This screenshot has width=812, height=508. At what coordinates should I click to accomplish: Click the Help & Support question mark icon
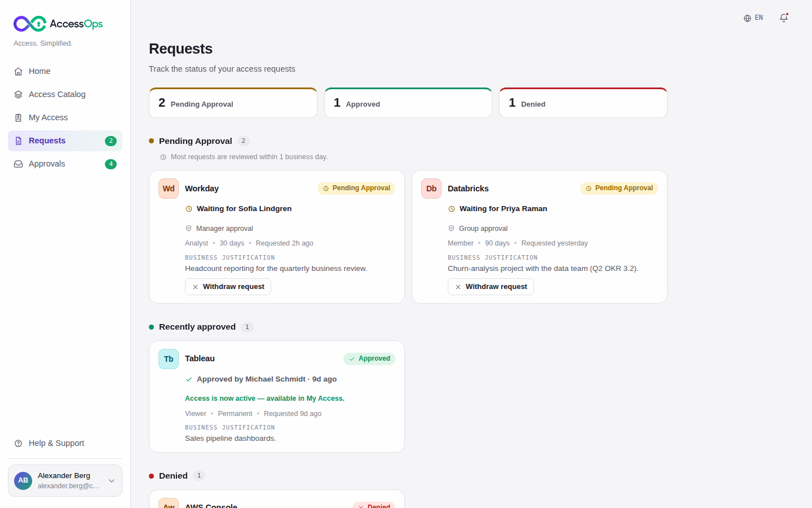click(18, 444)
